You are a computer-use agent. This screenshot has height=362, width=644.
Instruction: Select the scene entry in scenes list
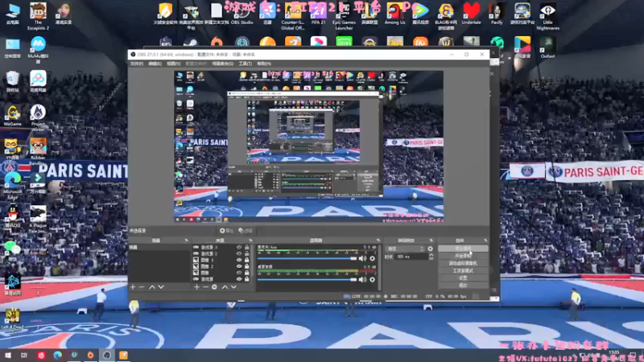(x=159, y=248)
